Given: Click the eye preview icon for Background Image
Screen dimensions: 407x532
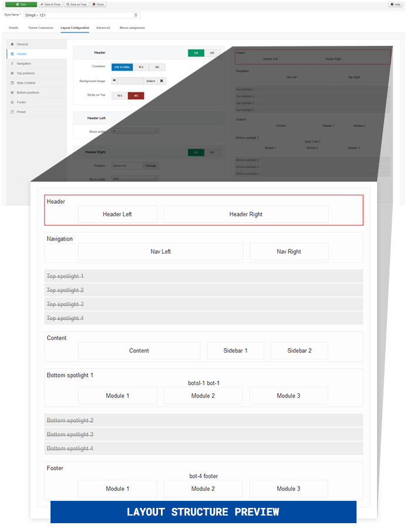Looking at the screenshot, I should [x=114, y=81].
